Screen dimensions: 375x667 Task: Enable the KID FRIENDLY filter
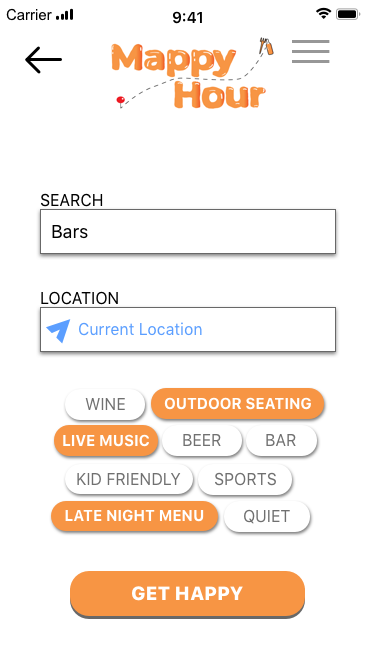(x=129, y=479)
